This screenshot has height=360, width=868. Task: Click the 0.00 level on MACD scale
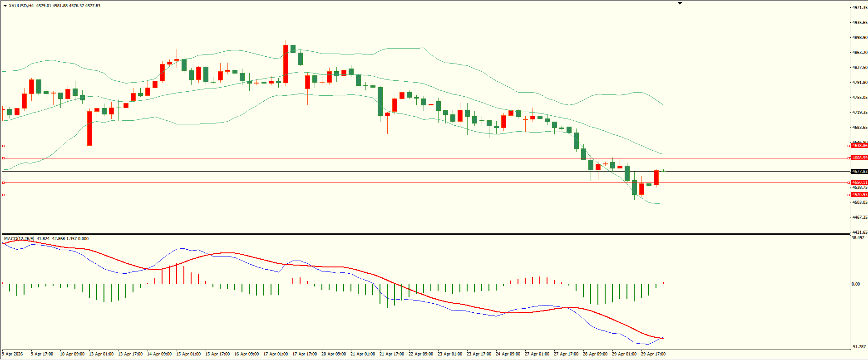855,284
